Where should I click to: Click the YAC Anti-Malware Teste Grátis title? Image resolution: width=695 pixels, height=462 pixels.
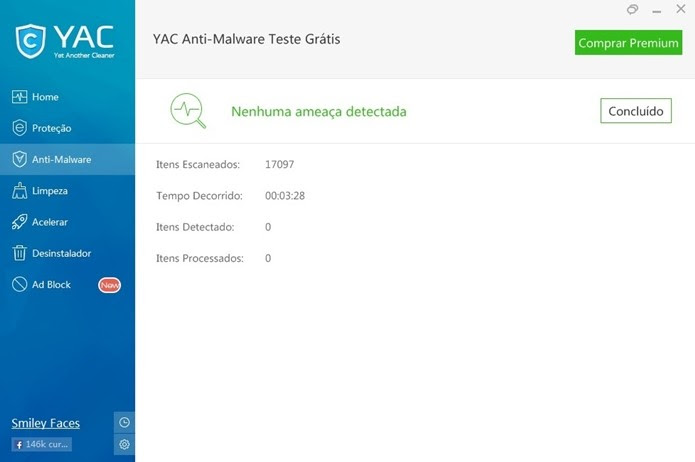(x=246, y=39)
